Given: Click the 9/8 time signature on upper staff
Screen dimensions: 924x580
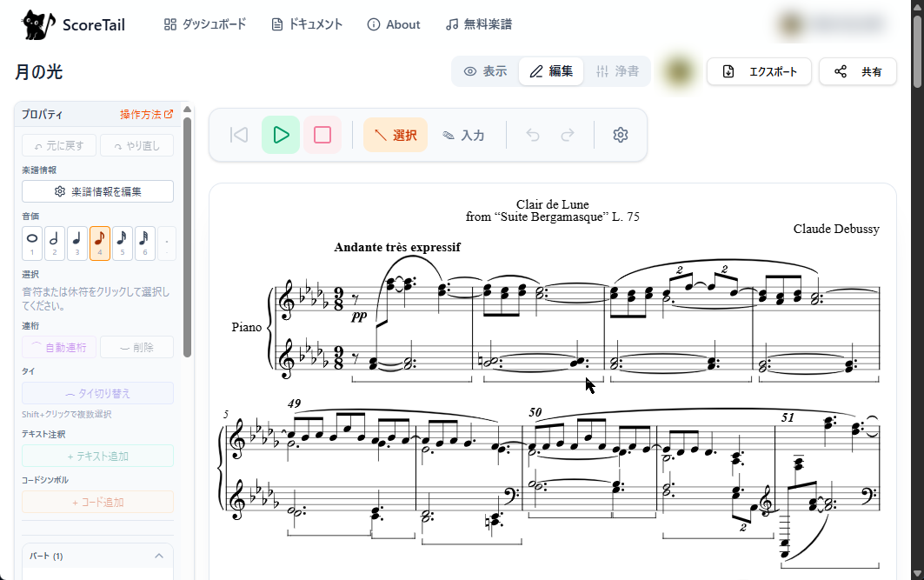Looking at the screenshot, I should coord(338,299).
